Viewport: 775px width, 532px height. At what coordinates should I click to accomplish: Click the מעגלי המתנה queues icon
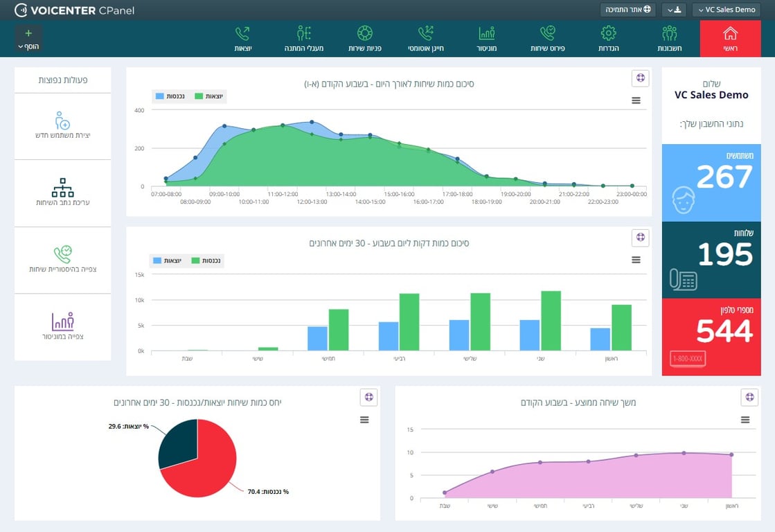pyautogui.click(x=304, y=33)
